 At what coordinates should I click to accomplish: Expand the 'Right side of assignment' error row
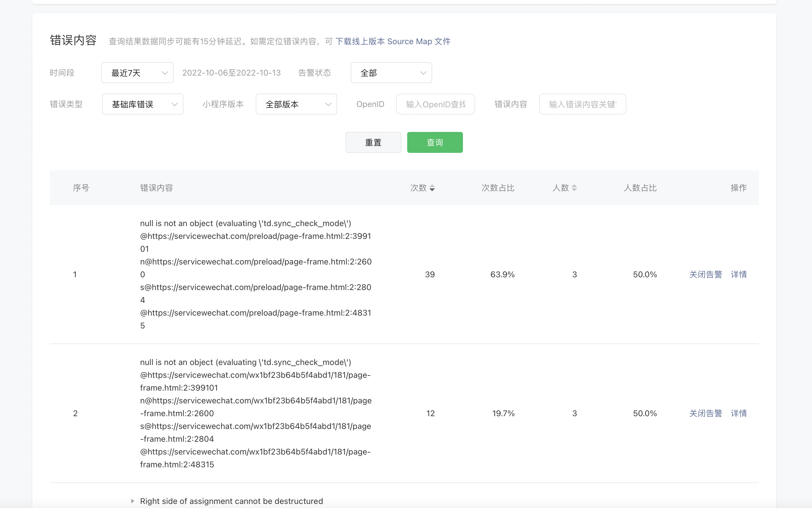pyautogui.click(x=133, y=501)
